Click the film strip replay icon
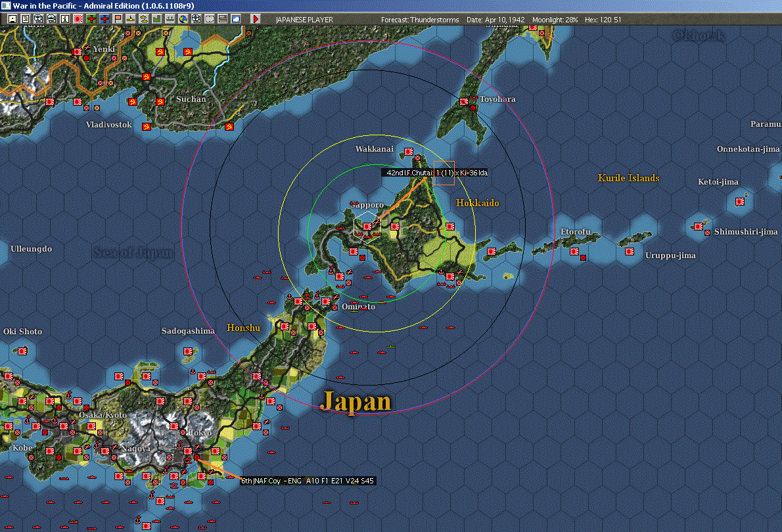 click(x=223, y=19)
